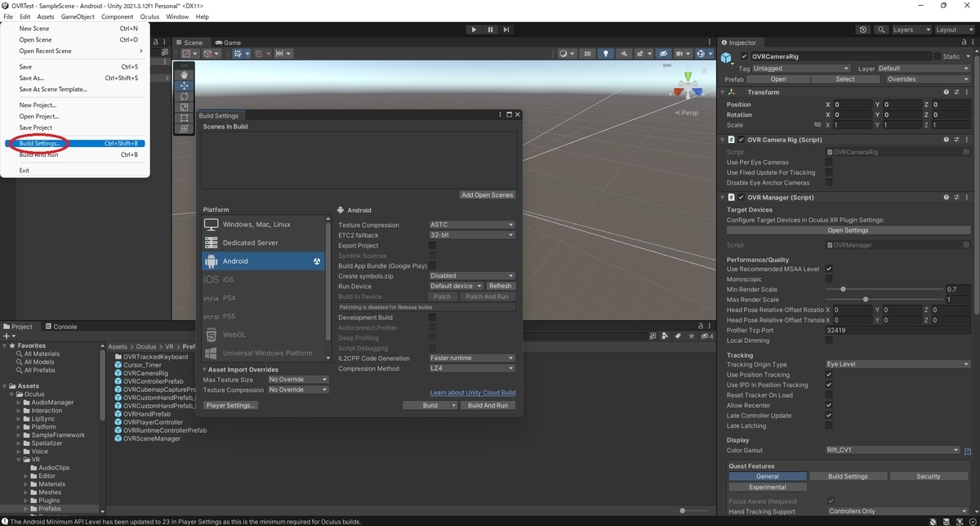The width and height of the screenshot is (980, 526).
Task: Open Learn about Unity Cloud Build link
Action: click(473, 393)
